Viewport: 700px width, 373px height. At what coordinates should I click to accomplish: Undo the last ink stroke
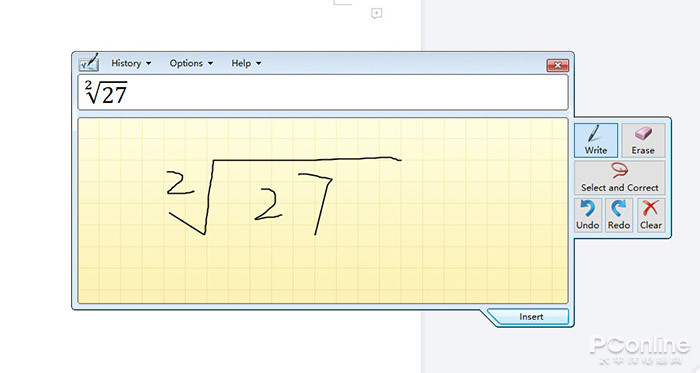point(588,215)
